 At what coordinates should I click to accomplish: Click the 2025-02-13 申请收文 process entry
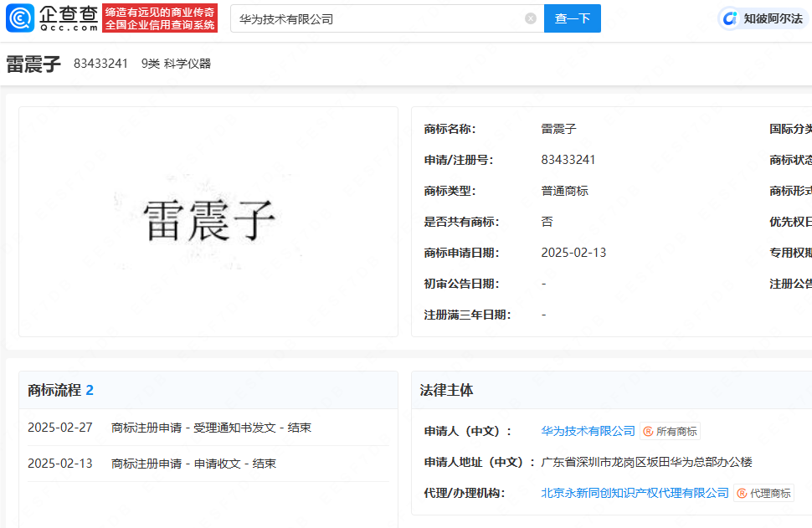(193, 464)
